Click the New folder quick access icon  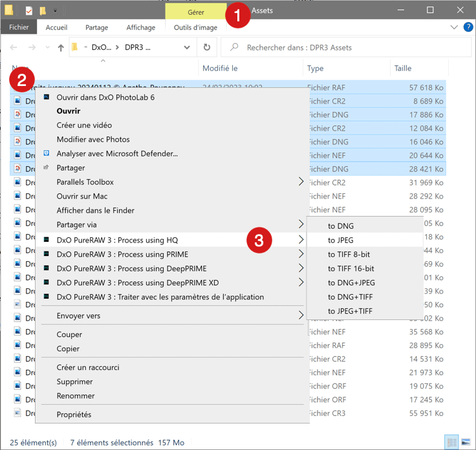tap(43, 11)
